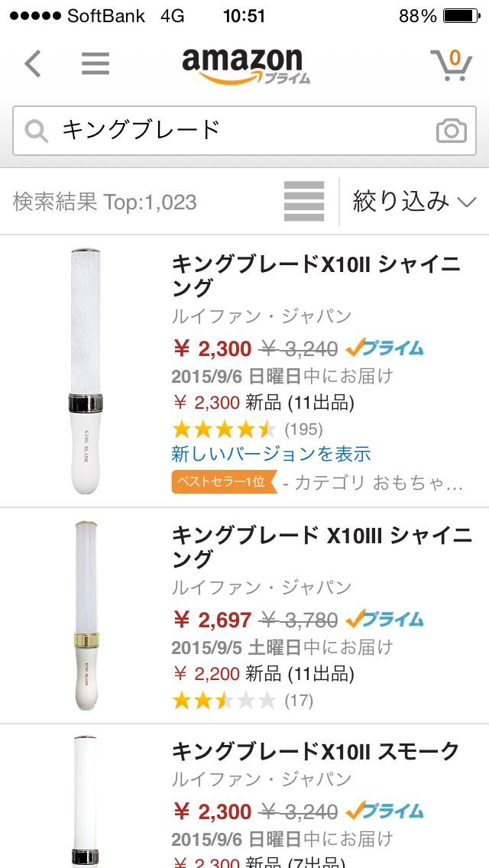Open キングブレードX10II スモーク product title
489x868 pixels.
(x=315, y=751)
